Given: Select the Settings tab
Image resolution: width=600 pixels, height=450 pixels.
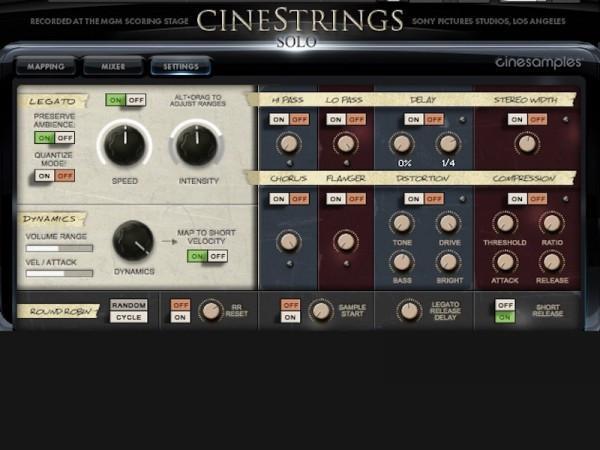Looking at the screenshot, I should (181, 67).
